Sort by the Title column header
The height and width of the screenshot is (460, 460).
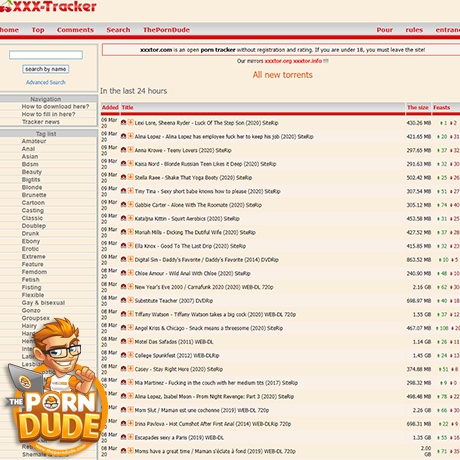coord(128,107)
